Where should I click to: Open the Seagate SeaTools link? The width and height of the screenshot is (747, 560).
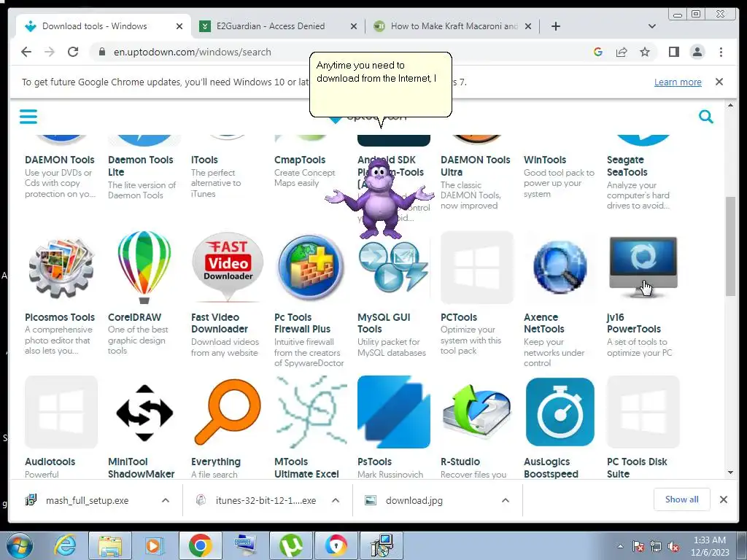point(627,166)
